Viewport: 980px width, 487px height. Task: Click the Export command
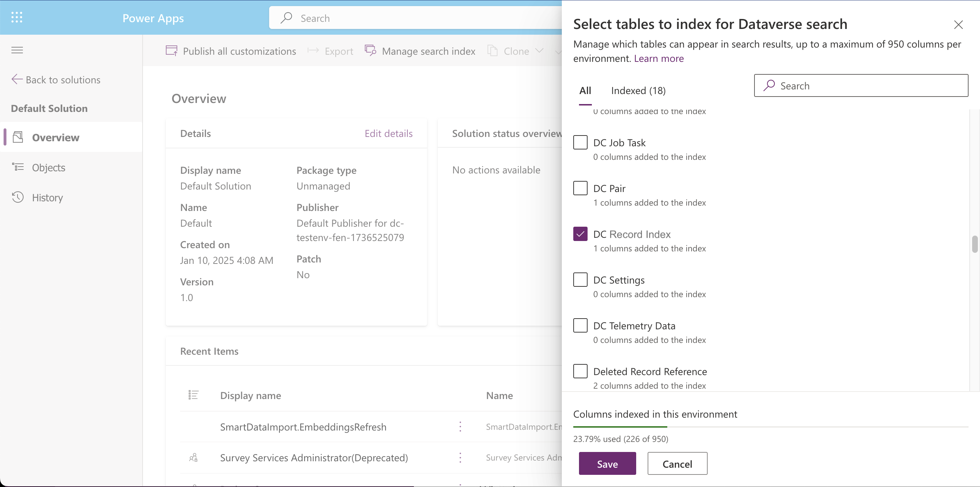330,51
